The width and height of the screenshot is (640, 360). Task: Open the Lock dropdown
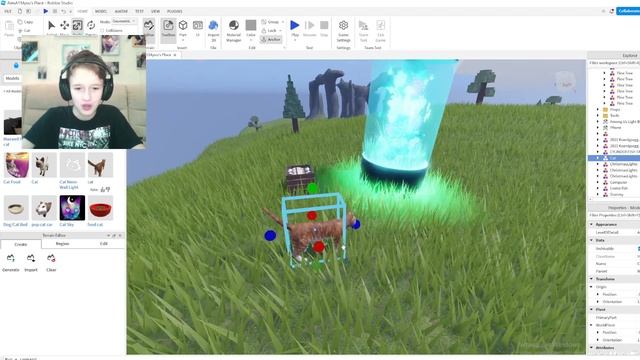point(271,31)
